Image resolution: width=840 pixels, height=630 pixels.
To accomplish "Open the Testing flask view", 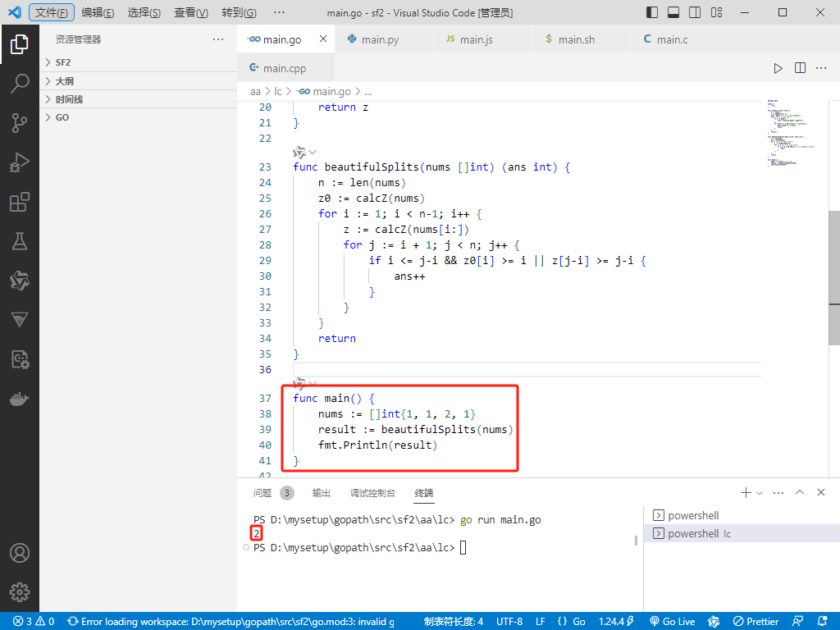I will [x=20, y=241].
